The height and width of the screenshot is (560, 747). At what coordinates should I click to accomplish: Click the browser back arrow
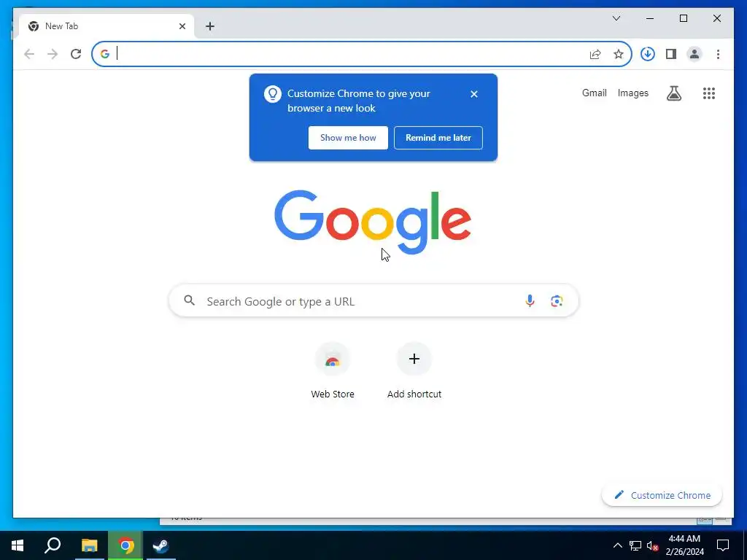pos(29,54)
